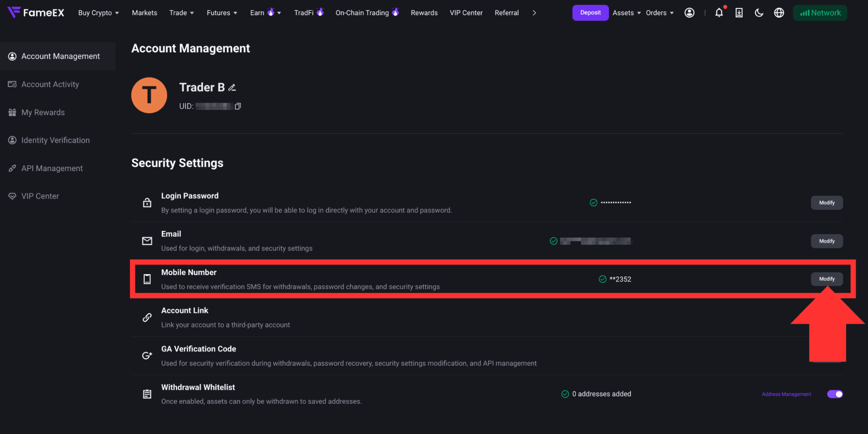This screenshot has height=434, width=868.
Task: Open language selector globe icon
Action: click(779, 13)
